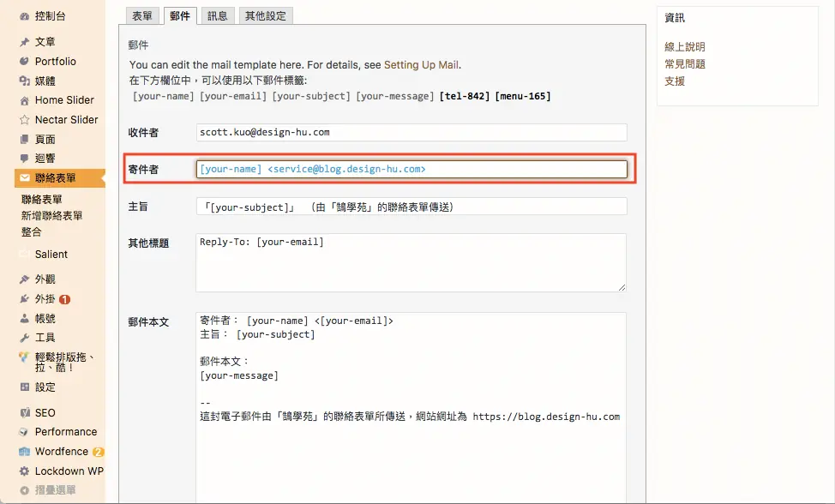Open the 聯絡表單 submenu item
The image size is (835, 504).
[41, 199]
